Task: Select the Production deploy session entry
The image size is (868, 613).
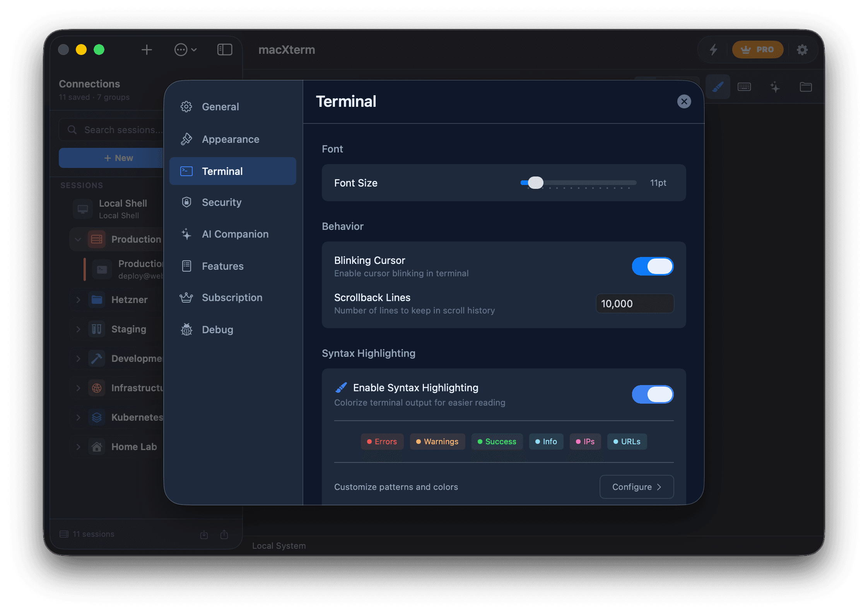Action: [x=124, y=269]
